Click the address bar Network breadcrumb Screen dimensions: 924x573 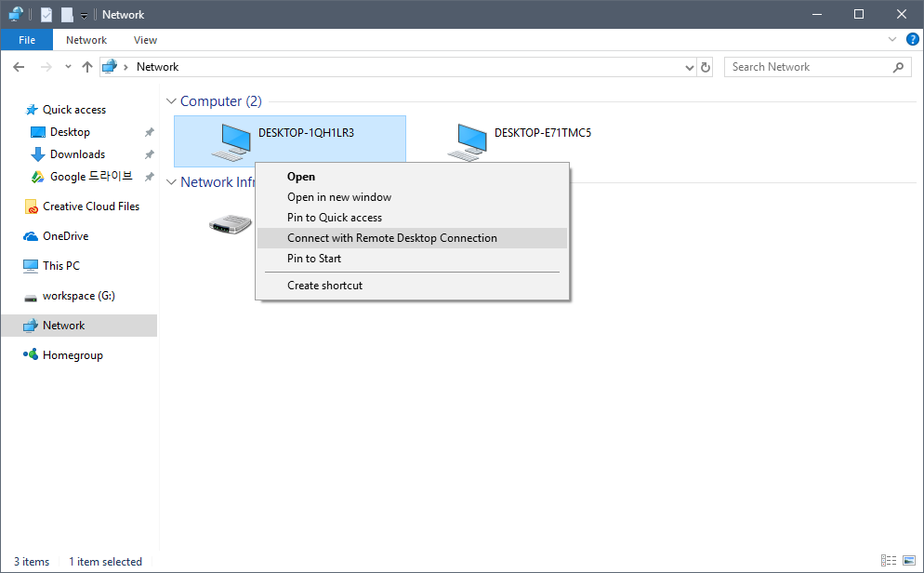click(157, 67)
